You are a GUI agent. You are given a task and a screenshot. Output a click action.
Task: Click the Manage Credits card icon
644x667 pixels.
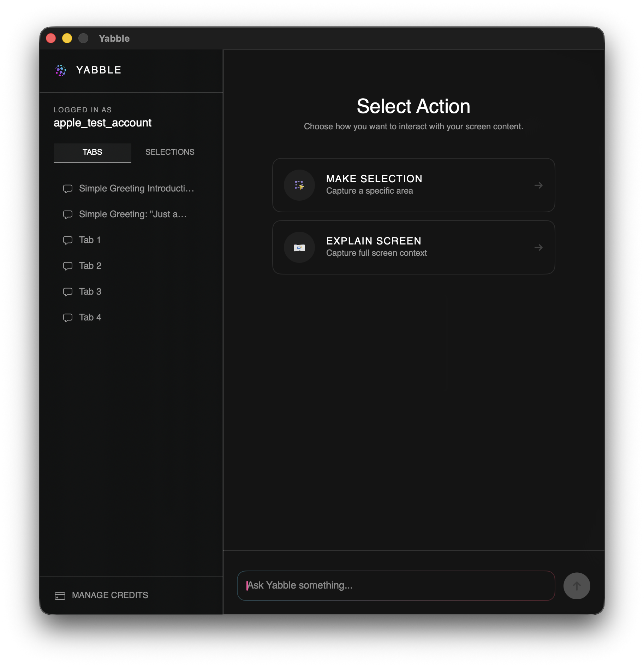pos(59,595)
